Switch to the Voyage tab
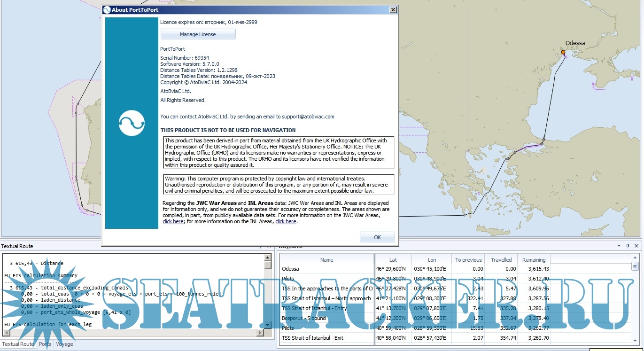The image size is (644, 351). coord(65,344)
